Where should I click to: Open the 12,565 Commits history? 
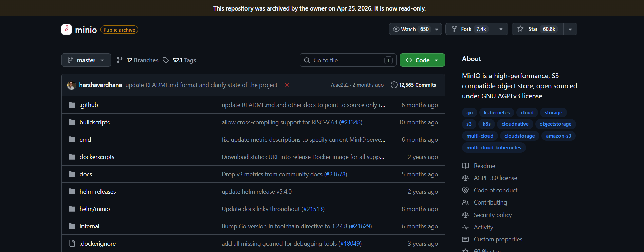[x=413, y=85]
